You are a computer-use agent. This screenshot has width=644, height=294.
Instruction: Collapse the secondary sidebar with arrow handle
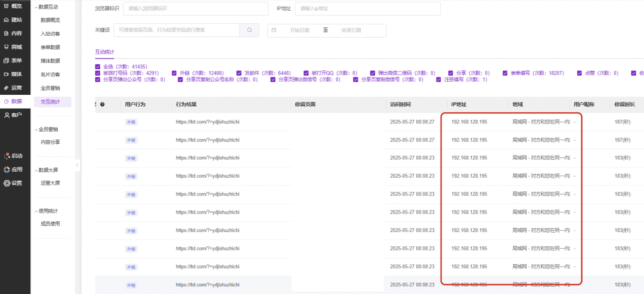click(x=78, y=165)
